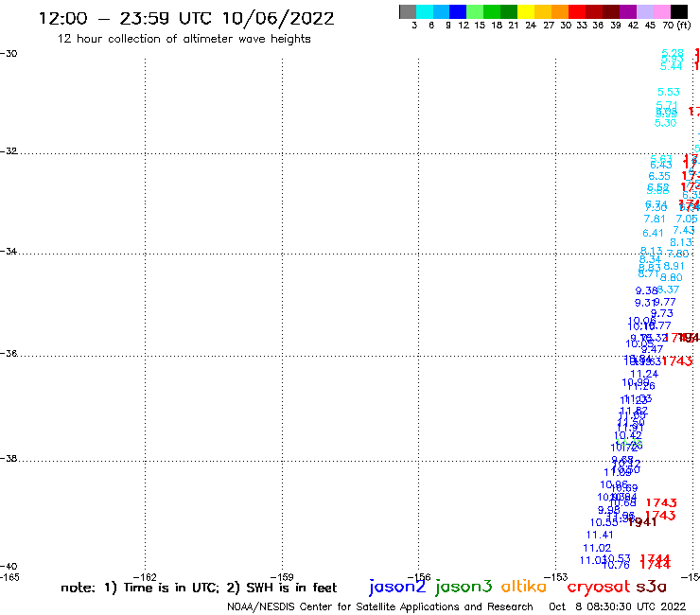Click the -32 latitude axis label
Screen dimensions: 700x615
(9, 151)
